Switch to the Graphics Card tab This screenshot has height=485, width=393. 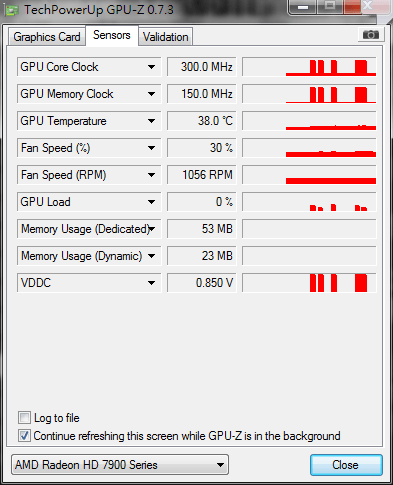(x=47, y=37)
